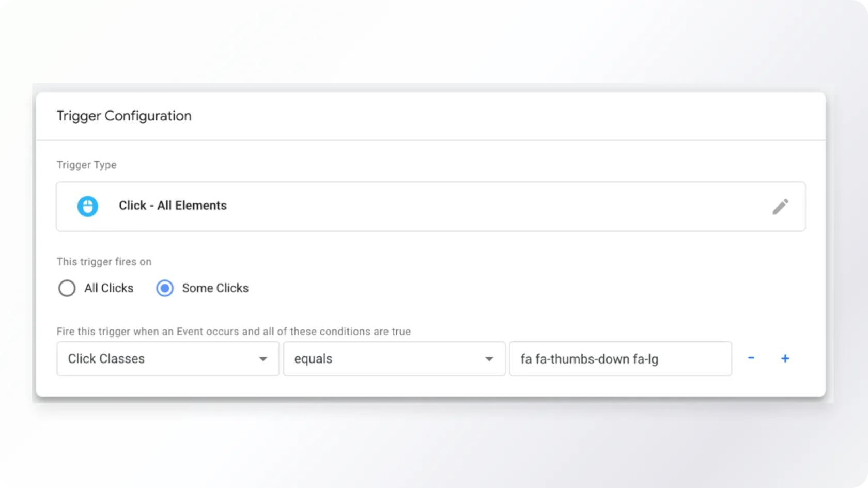Add a condition with the plus icon
The height and width of the screenshot is (488, 868).
(x=785, y=358)
